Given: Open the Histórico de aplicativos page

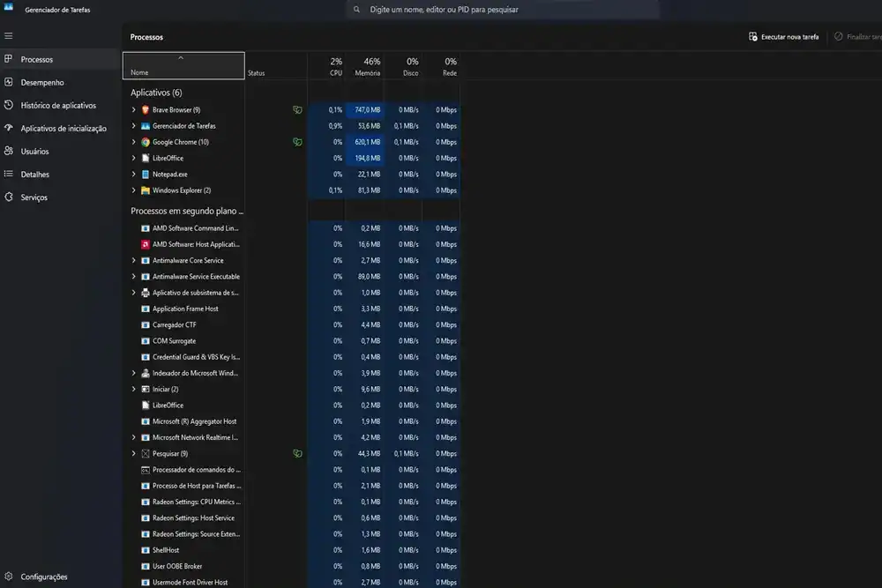Looking at the screenshot, I should click(58, 105).
